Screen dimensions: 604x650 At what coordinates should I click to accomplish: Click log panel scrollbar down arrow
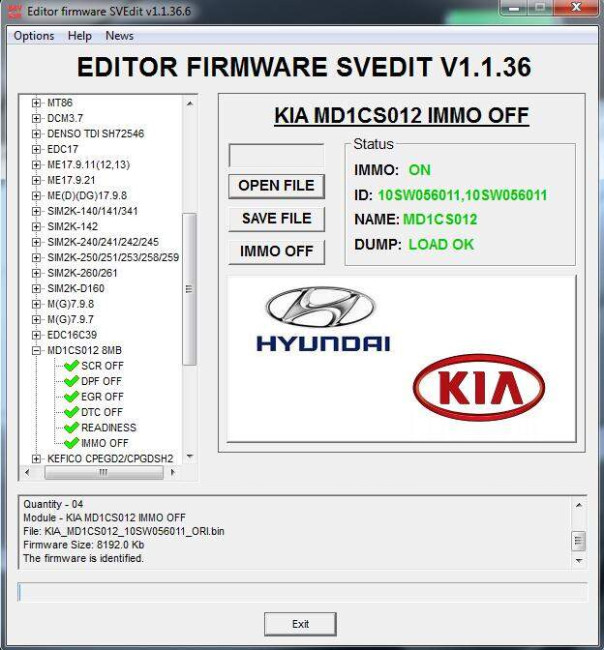pyautogui.click(x=579, y=560)
